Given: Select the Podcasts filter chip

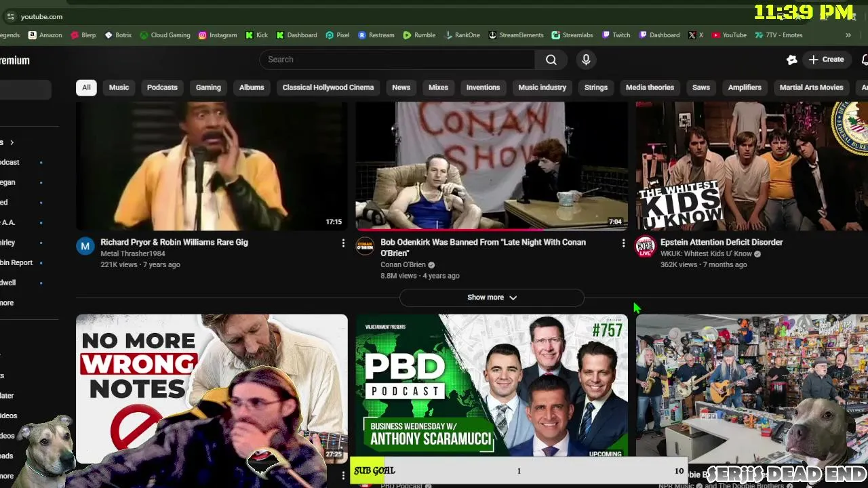Looking at the screenshot, I should tap(162, 87).
